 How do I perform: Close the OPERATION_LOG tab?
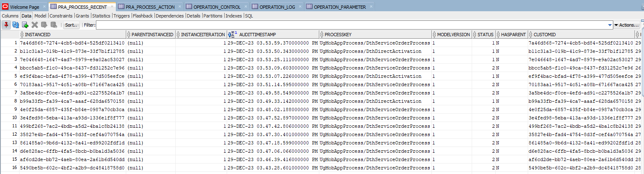(299, 7)
